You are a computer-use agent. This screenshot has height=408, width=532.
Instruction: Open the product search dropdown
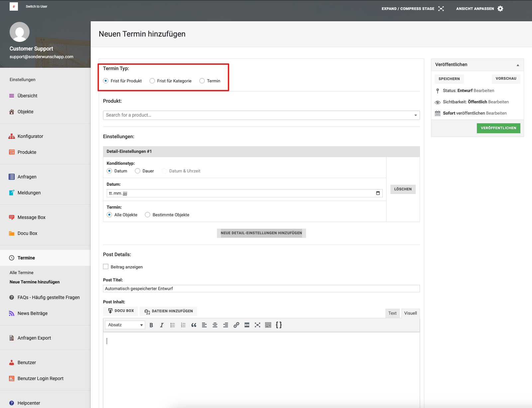(261, 115)
